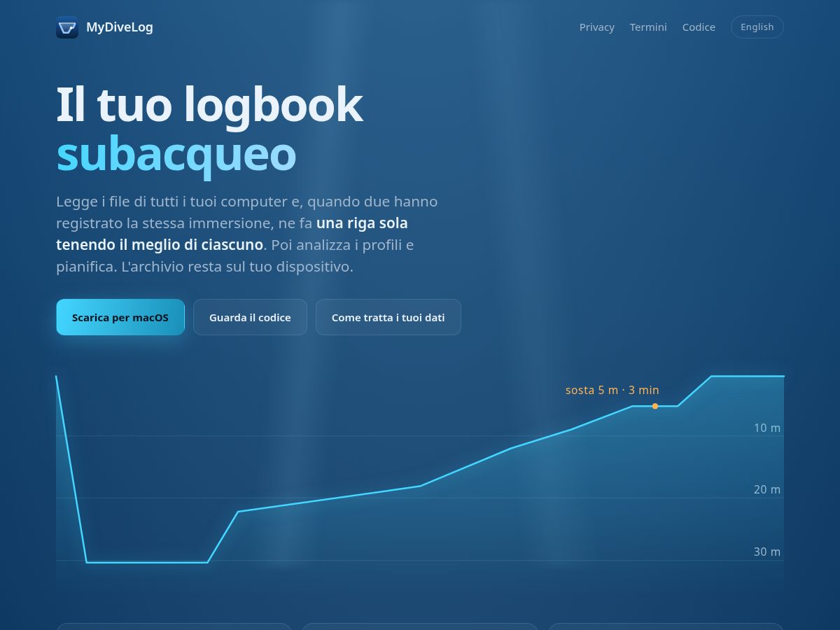This screenshot has height=630, width=840.
Task: Click the 'sosta 5 m · 3 min' label
Action: click(612, 390)
